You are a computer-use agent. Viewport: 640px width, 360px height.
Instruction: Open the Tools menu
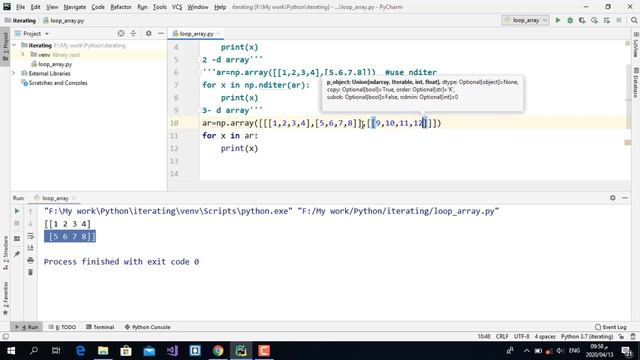pyautogui.click(x=159, y=7)
